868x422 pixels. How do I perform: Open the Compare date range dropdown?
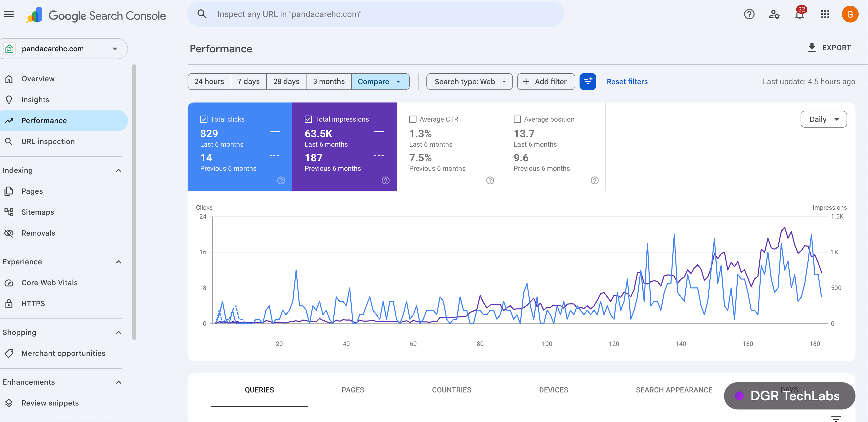coord(380,82)
